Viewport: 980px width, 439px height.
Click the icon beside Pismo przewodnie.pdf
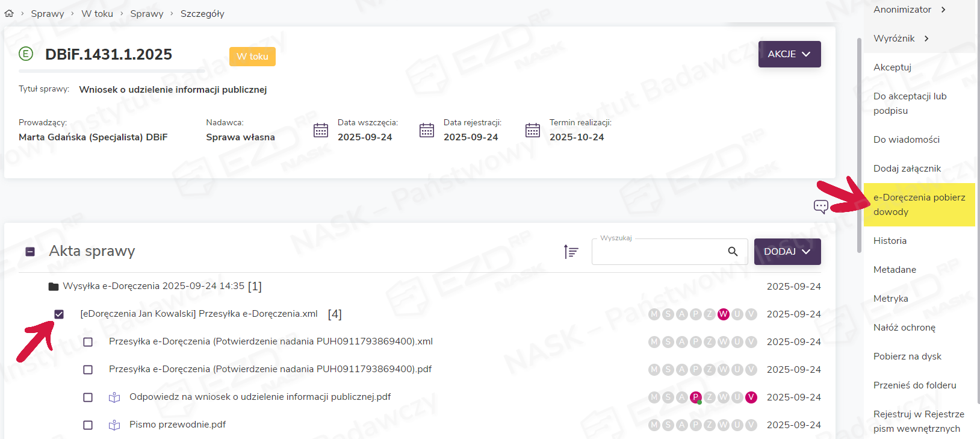[114, 425]
